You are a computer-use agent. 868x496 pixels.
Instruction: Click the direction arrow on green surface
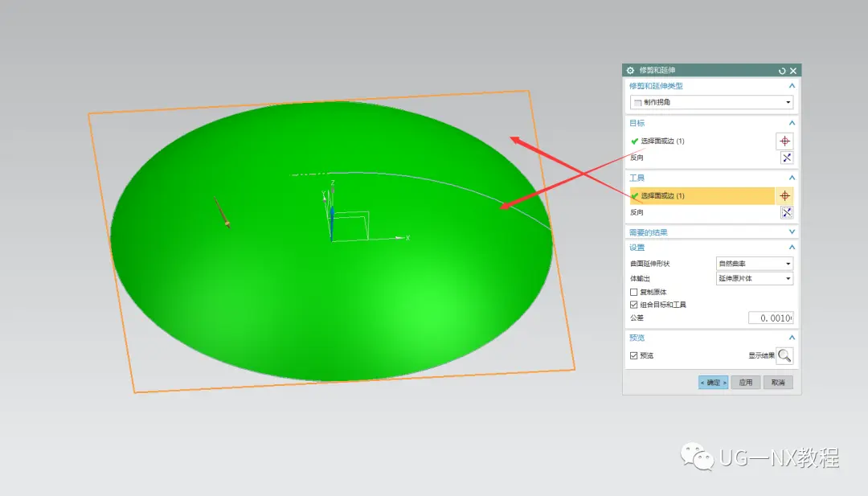222,212
